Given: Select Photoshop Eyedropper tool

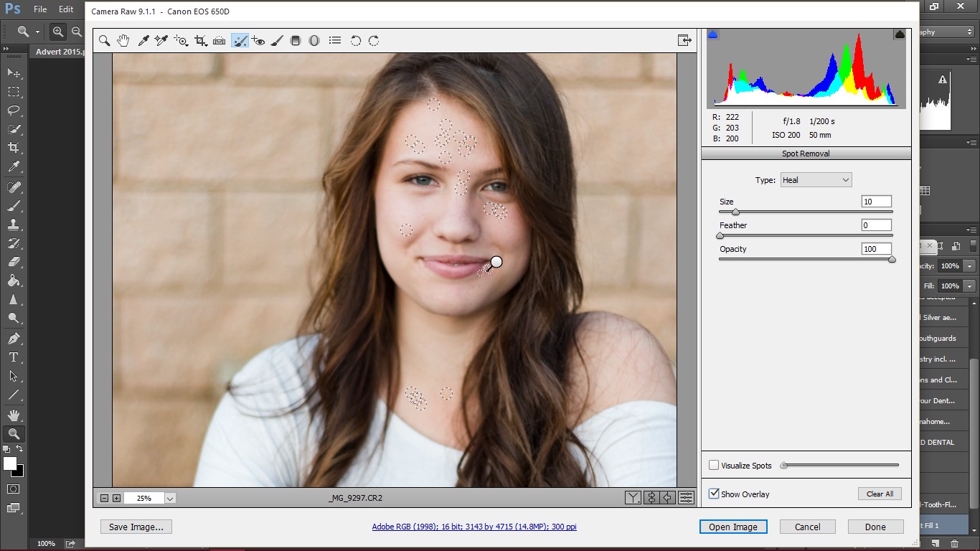Looking at the screenshot, I should pos(14,167).
